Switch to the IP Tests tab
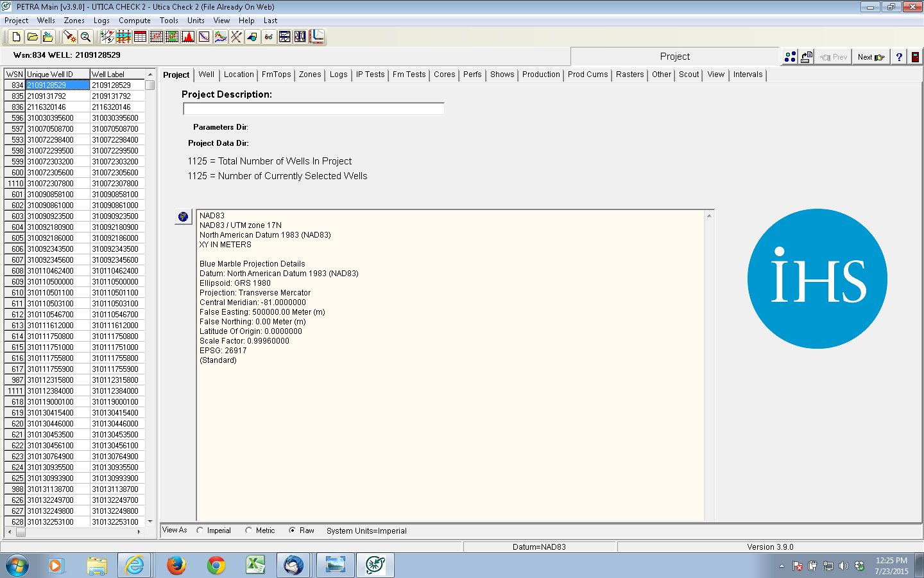 click(x=370, y=74)
